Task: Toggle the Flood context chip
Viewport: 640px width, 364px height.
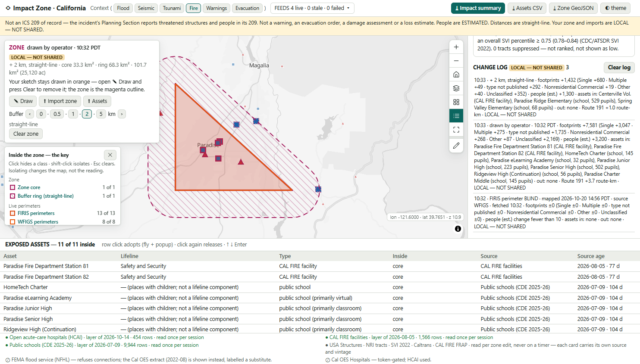Action: [x=123, y=8]
